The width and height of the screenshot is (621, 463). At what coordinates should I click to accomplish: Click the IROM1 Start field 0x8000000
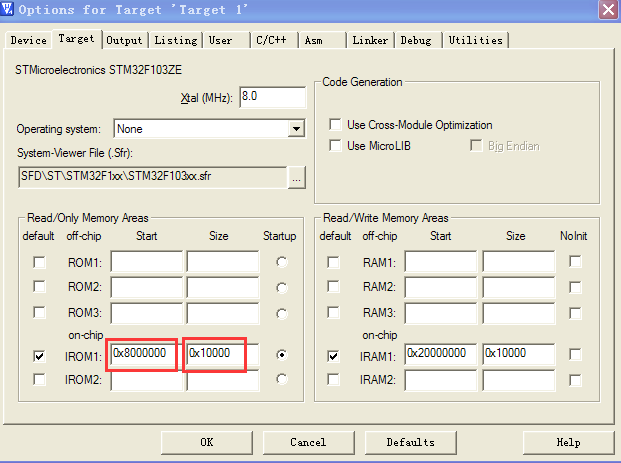click(147, 354)
